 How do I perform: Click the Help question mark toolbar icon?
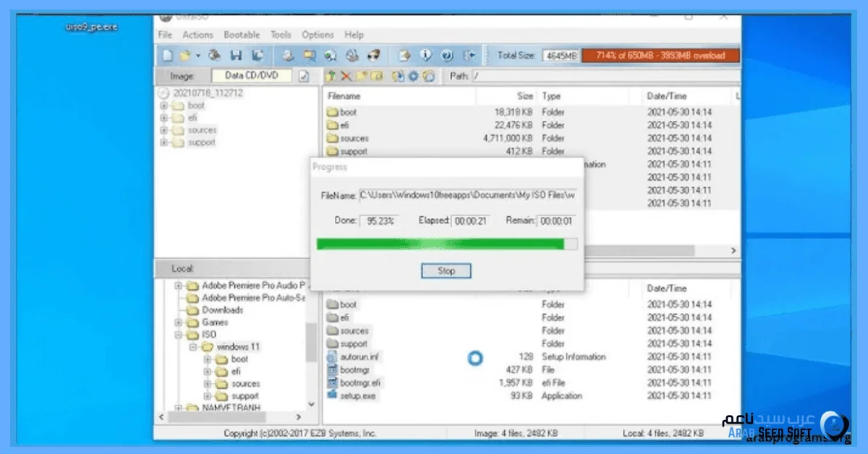(x=447, y=55)
